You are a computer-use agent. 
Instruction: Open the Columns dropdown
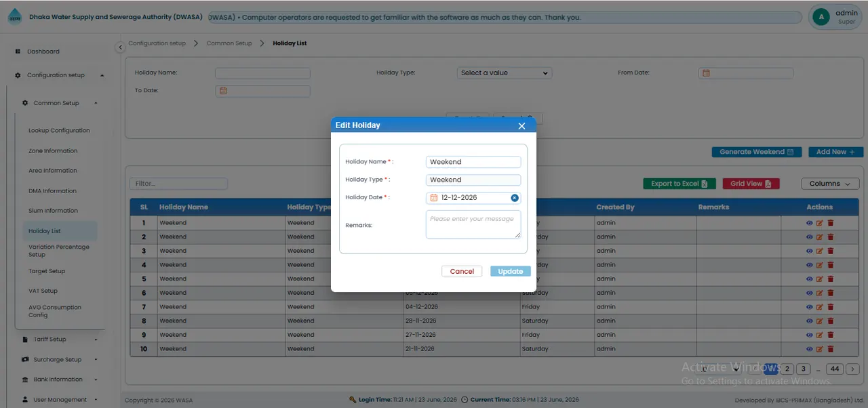pos(830,184)
